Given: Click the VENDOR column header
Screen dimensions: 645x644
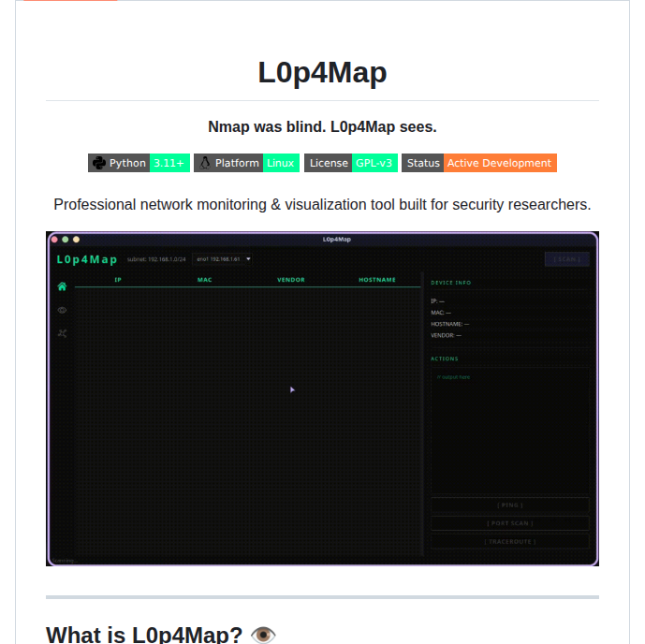Looking at the screenshot, I should pyautogui.click(x=291, y=280).
